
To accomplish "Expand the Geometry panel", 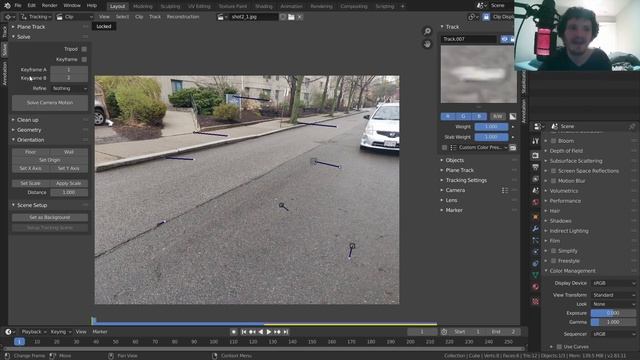I will coord(29,130).
